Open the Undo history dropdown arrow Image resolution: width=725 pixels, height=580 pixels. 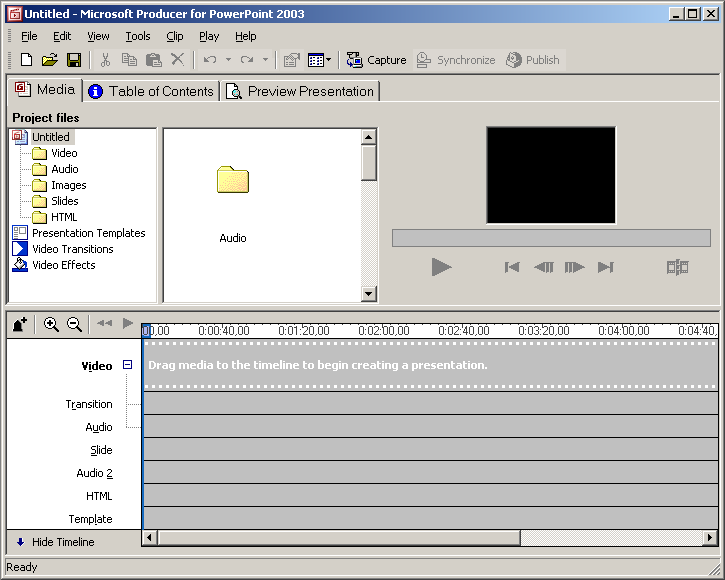(x=228, y=60)
